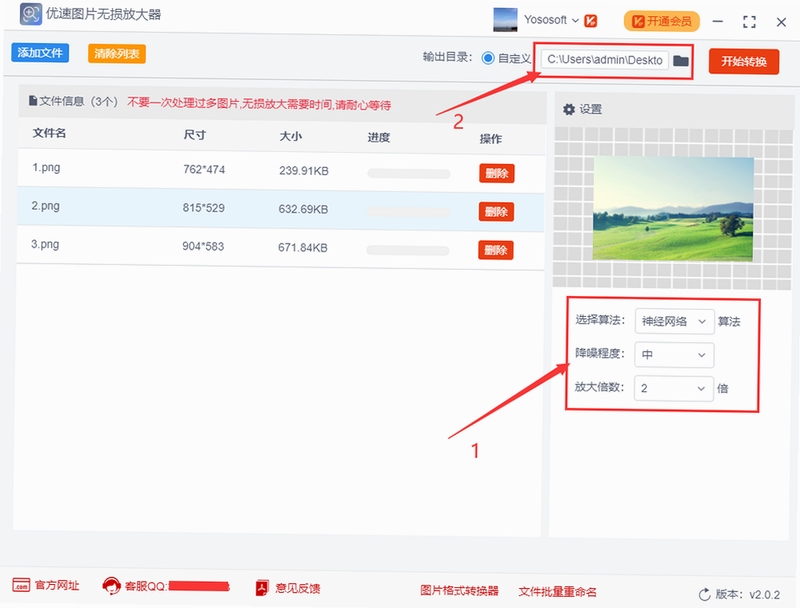800x608 pixels.
Task: Click the 官方网址 website icon
Action: pyautogui.click(x=21, y=585)
